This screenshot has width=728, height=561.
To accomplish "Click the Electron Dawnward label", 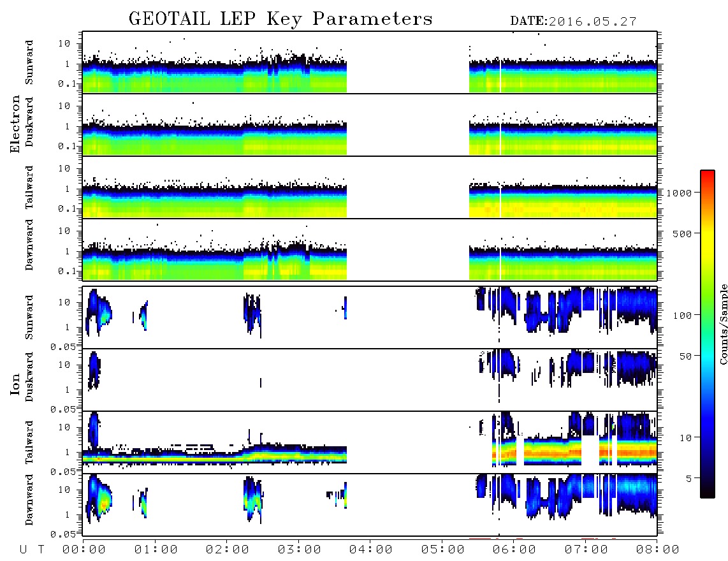I will point(29,245).
